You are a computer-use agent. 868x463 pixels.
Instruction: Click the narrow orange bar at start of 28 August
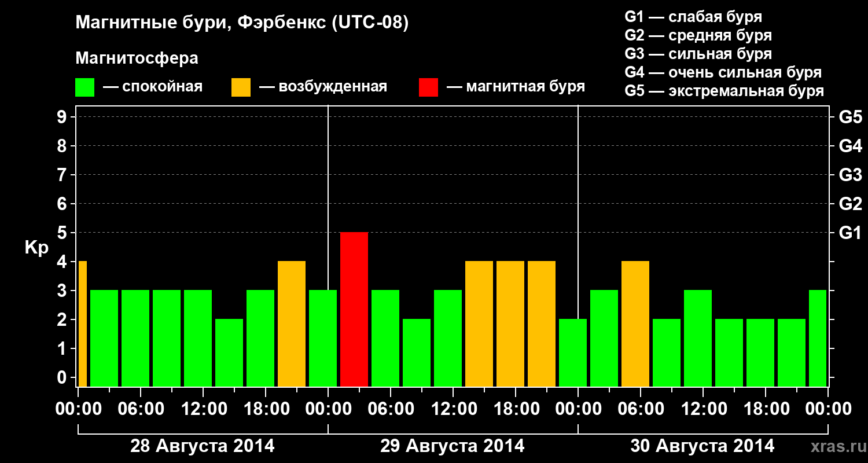82,324
